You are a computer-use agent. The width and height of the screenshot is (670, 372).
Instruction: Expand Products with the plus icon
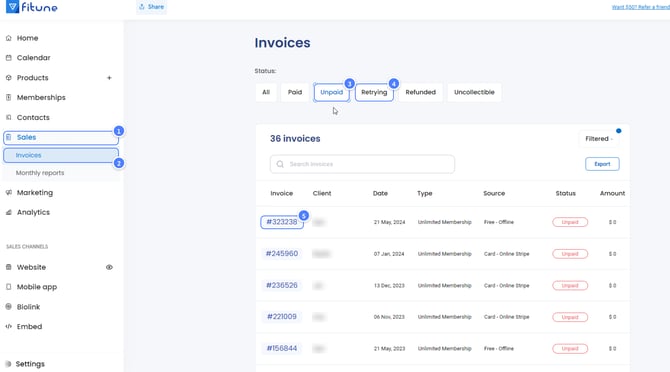(109, 78)
